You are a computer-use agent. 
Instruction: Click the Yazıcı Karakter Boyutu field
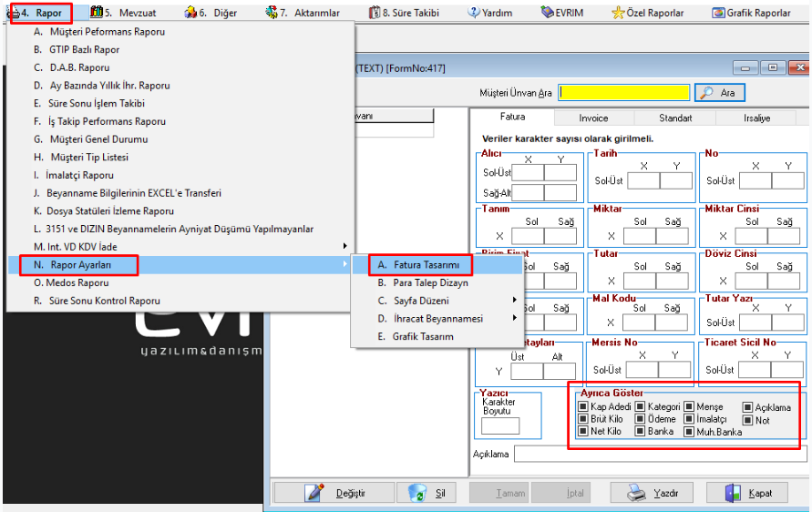click(499, 426)
